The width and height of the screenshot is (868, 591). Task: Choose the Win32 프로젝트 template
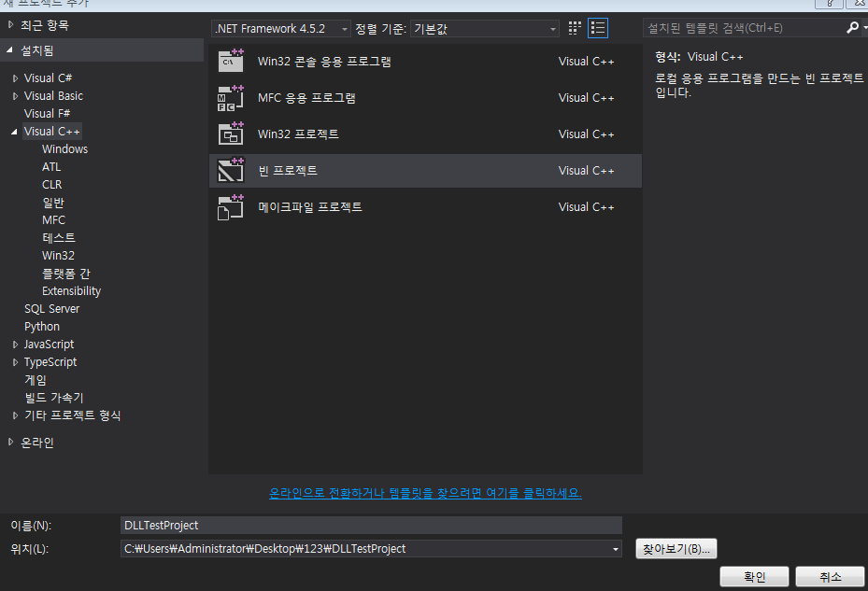pos(425,134)
